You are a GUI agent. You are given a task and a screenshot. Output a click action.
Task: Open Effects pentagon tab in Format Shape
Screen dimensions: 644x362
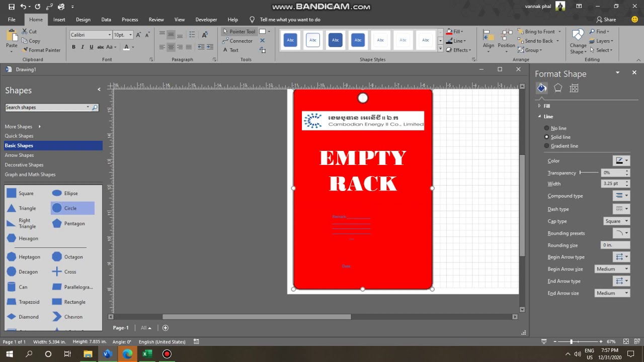[x=558, y=88]
